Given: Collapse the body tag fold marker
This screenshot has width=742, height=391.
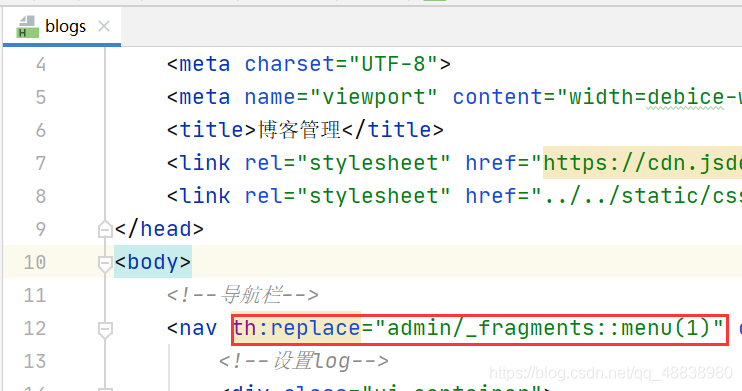Looking at the screenshot, I should [x=105, y=263].
